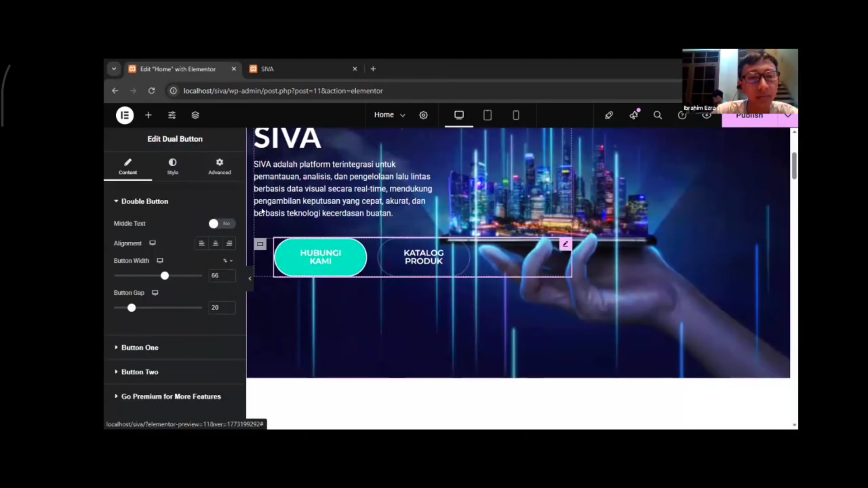Switch to mobile responsive view
Viewport: 868px width, 488px height.
[516, 115]
